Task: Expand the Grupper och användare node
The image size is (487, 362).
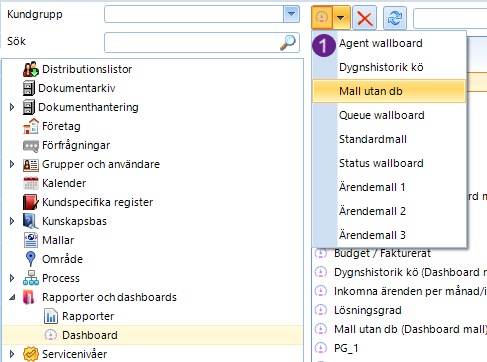Action: point(12,164)
